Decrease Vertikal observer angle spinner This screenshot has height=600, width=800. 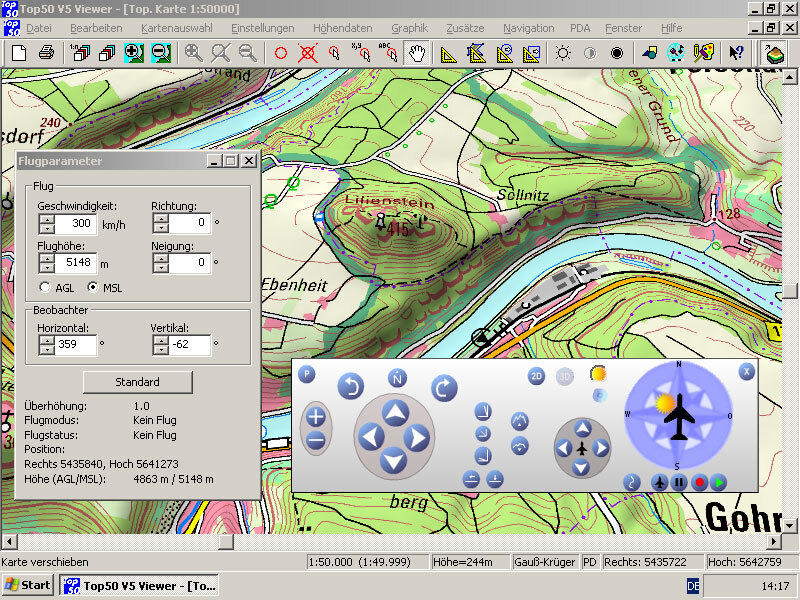(x=161, y=349)
